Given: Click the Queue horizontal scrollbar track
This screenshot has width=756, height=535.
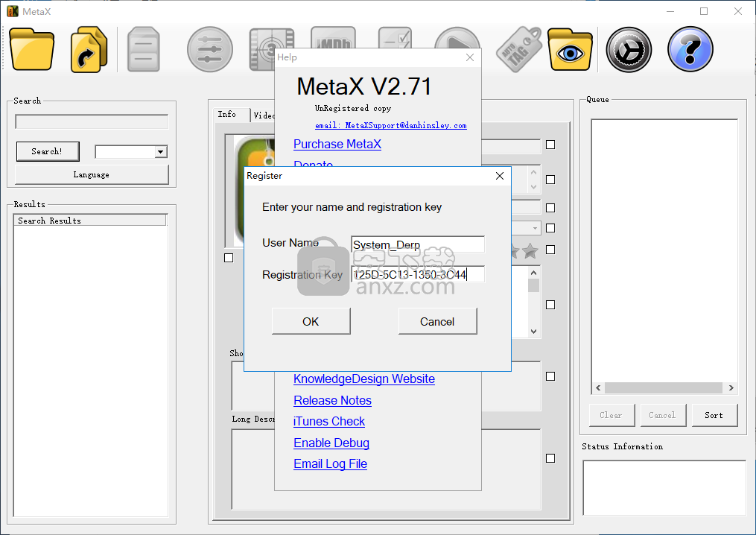Looking at the screenshot, I should (x=664, y=388).
